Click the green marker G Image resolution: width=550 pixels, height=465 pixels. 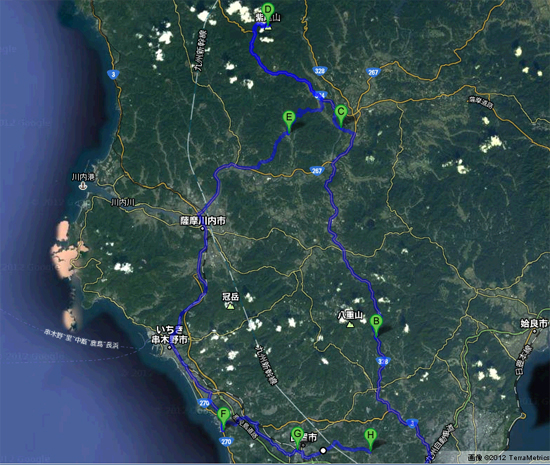click(x=297, y=438)
